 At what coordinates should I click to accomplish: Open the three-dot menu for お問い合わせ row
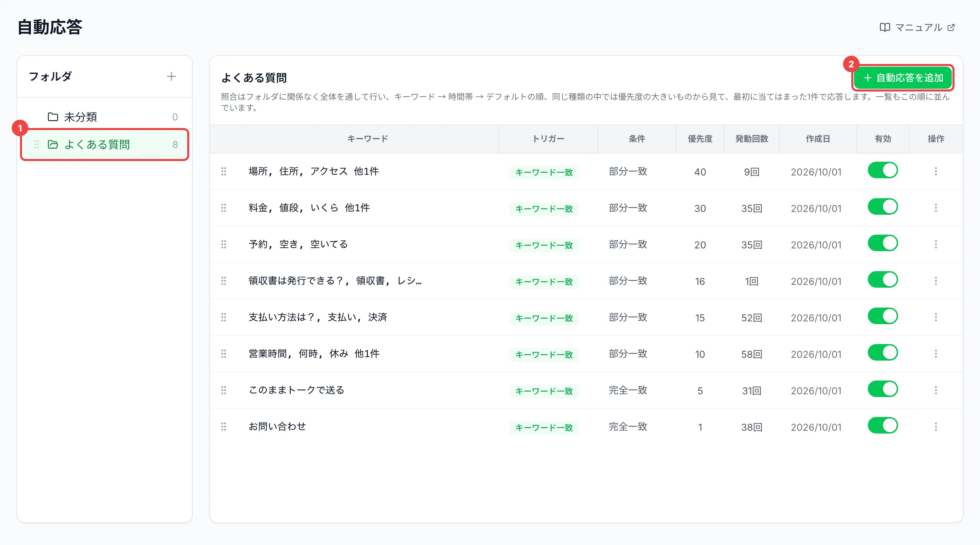[936, 427]
